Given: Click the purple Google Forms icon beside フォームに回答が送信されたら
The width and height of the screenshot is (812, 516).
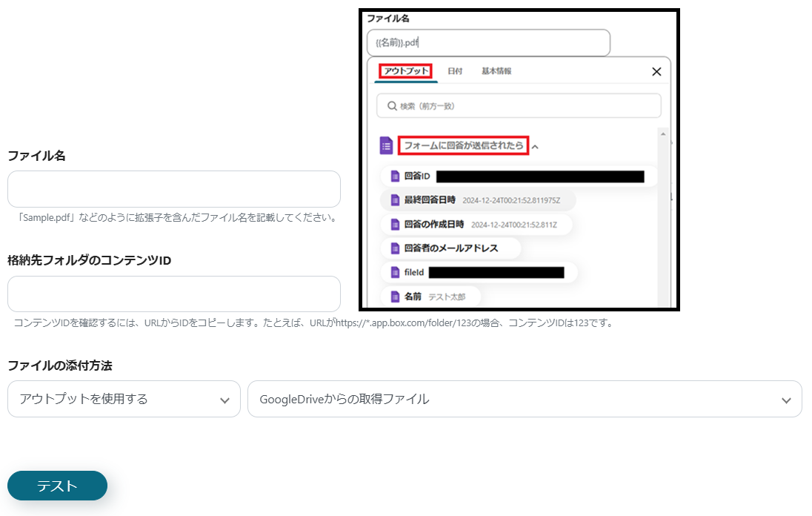Looking at the screenshot, I should tap(386, 145).
